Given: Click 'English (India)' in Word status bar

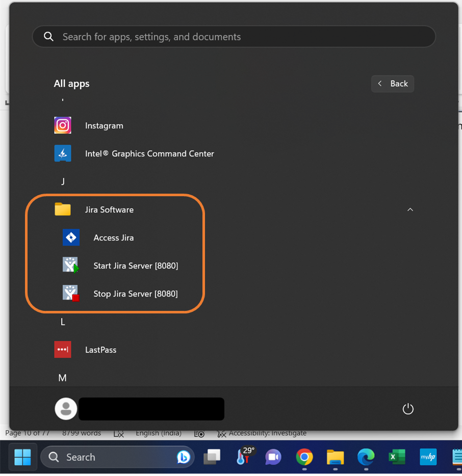Looking at the screenshot, I should click(159, 433).
